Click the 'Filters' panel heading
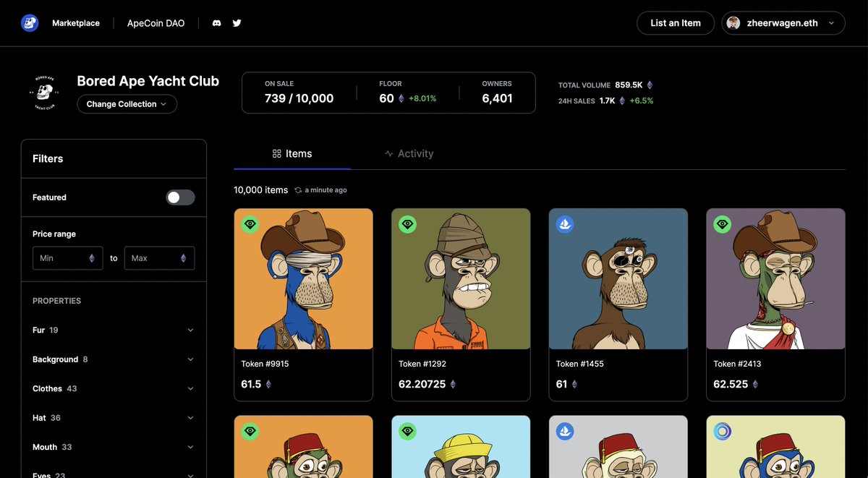Screen dimensions: 868x478 tap(48, 158)
